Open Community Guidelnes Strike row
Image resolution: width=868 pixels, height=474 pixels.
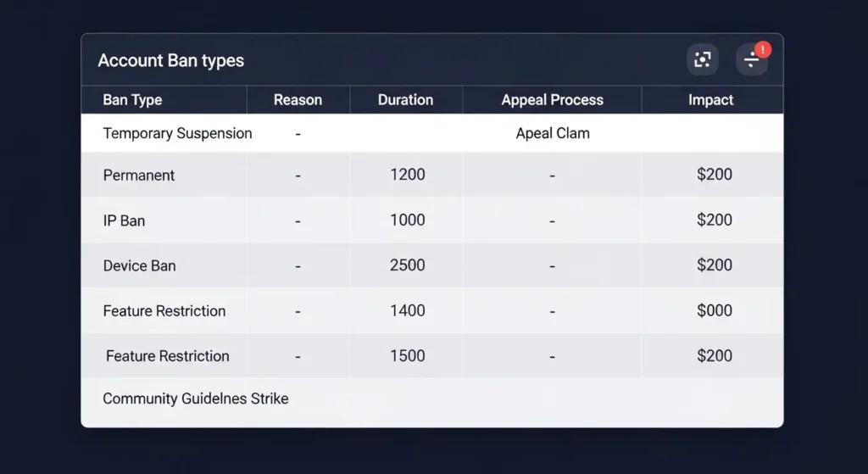[196, 399]
